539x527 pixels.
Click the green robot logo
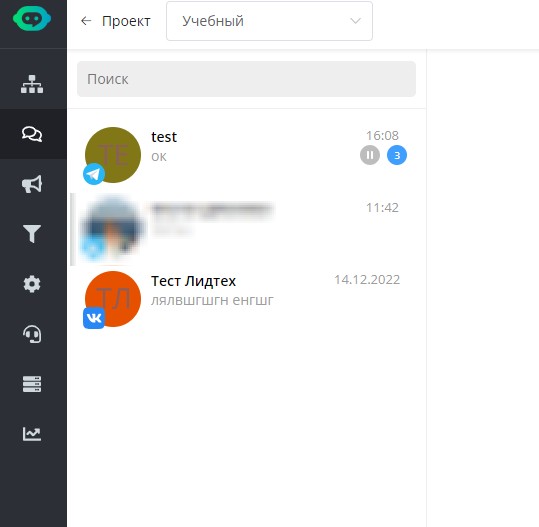(x=32, y=19)
